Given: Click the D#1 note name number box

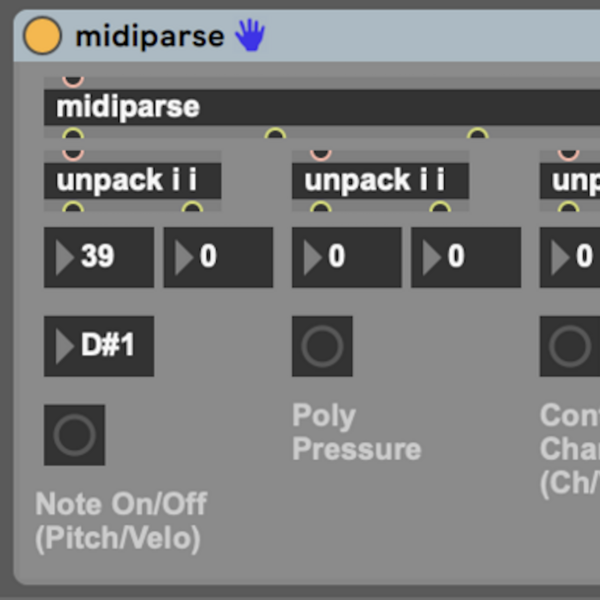Looking at the screenshot, I should click(99, 346).
